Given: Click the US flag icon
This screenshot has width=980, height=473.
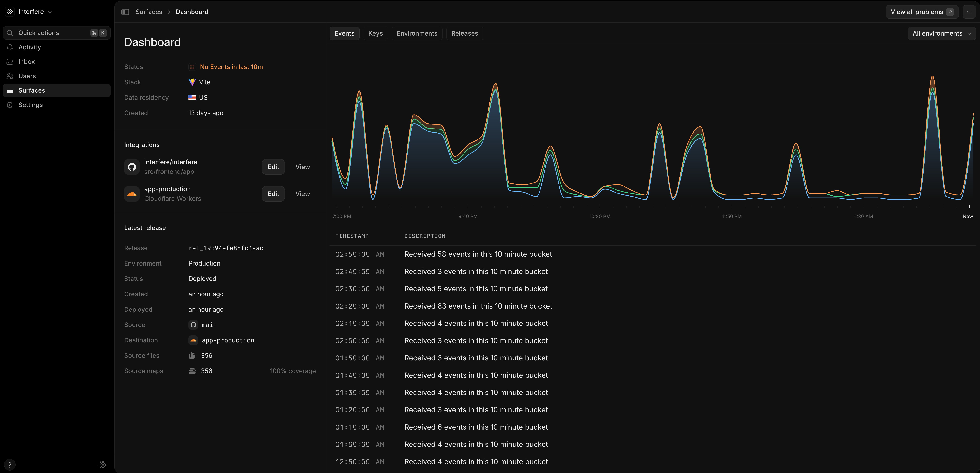Looking at the screenshot, I should 192,97.
